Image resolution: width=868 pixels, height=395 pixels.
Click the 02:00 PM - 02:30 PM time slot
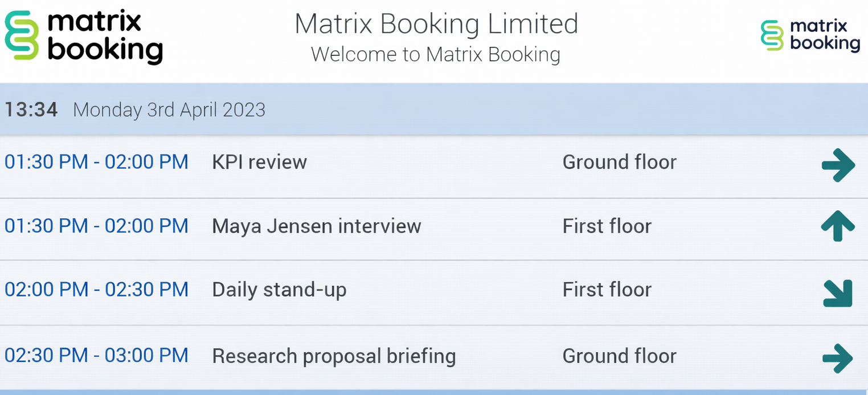[x=96, y=290]
